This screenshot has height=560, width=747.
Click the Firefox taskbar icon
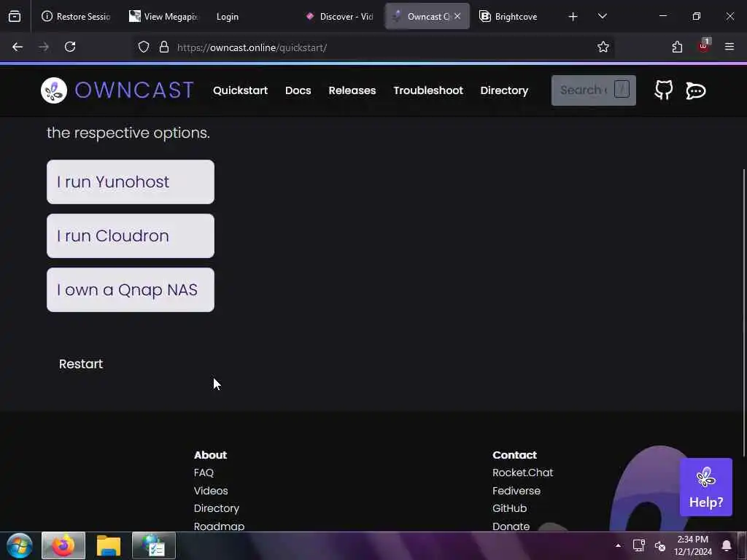coord(63,545)
